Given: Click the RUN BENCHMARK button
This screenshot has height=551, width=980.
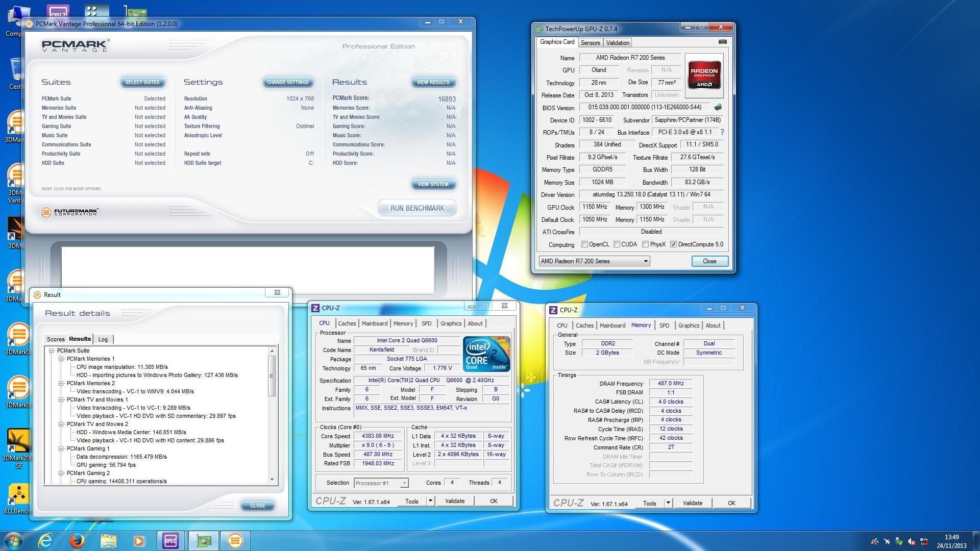Looking at the screenshot, I should 417,208.
